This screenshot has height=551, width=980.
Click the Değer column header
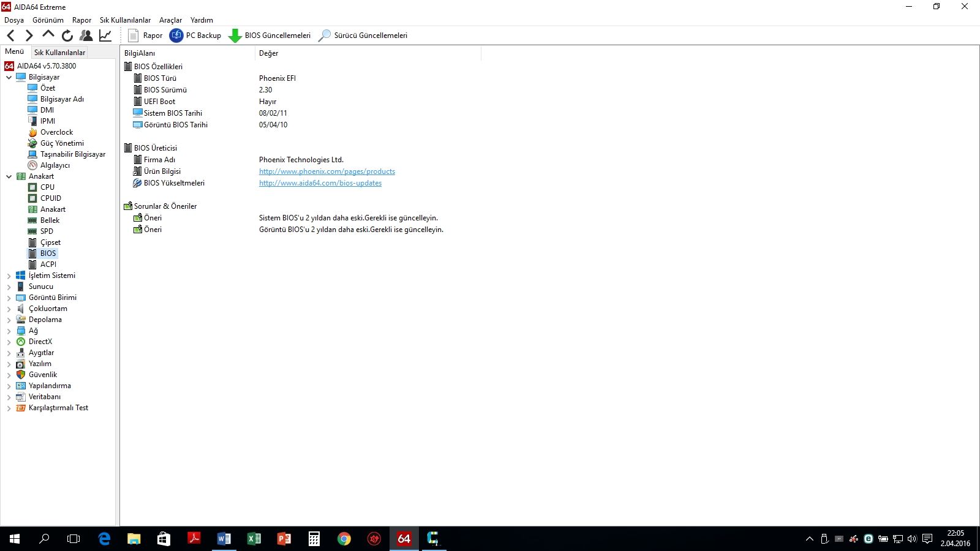(x=368, y=53)
